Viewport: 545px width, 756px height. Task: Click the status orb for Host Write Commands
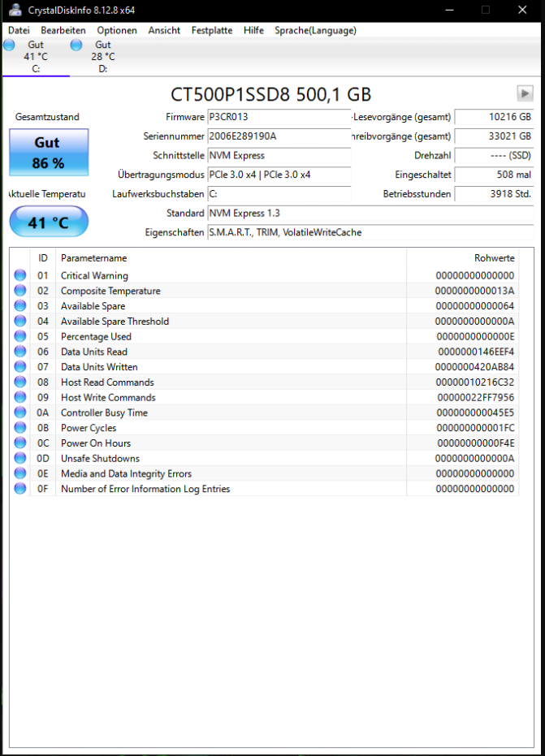(20, 397)
